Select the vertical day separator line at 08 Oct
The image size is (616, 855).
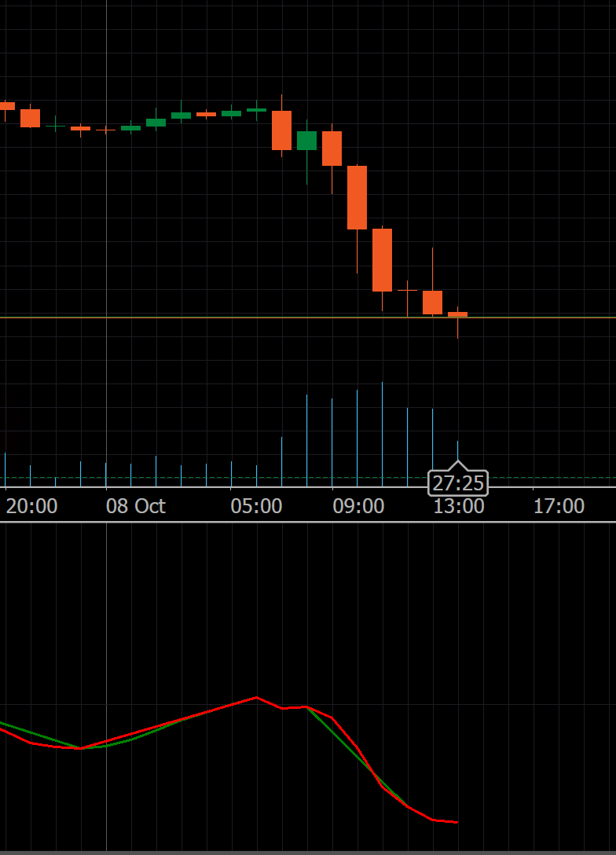[106, 236]
